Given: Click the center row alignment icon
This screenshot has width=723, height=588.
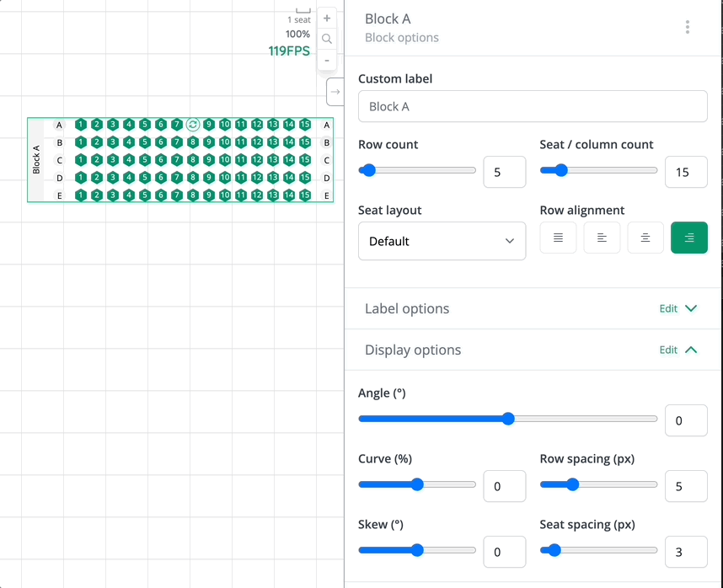Looking at the screenshot, I should pyautogui.click(x=645, y=238).
